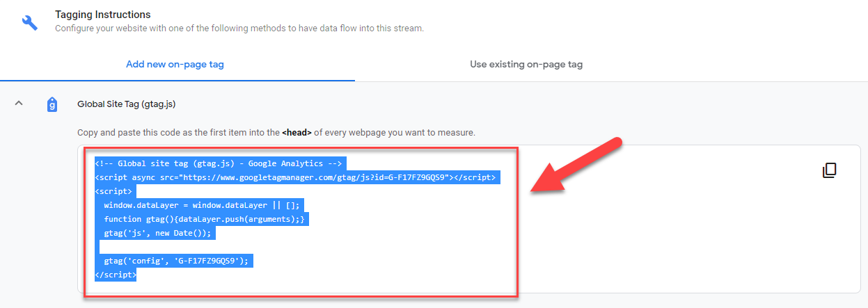Screen dimensions: 868x308
Task: Click the wrench icon beside Tagging Instructions
Action: [30, 22]
